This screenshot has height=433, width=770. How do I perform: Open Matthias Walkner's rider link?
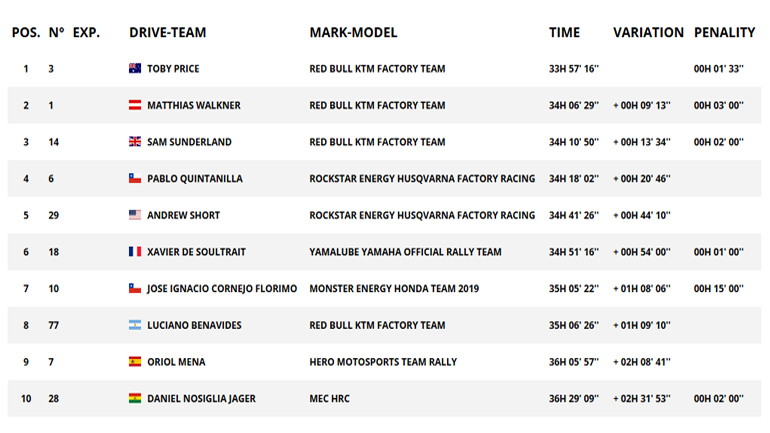click(193, 106)
